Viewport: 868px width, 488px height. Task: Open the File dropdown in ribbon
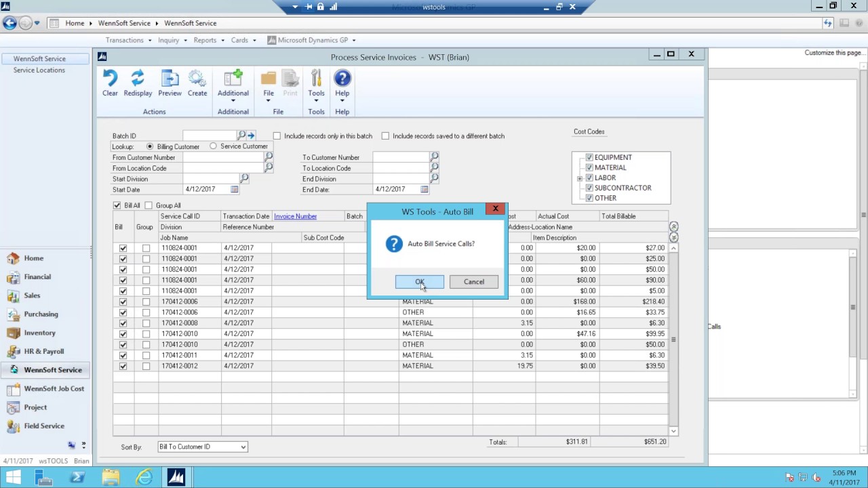click(x=269, y=100)
